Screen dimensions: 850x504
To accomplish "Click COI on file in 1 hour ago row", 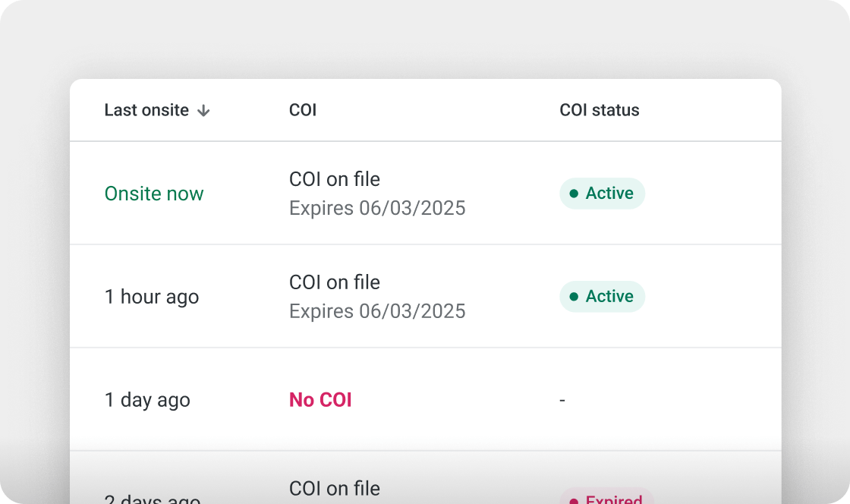I will point(335,282).
